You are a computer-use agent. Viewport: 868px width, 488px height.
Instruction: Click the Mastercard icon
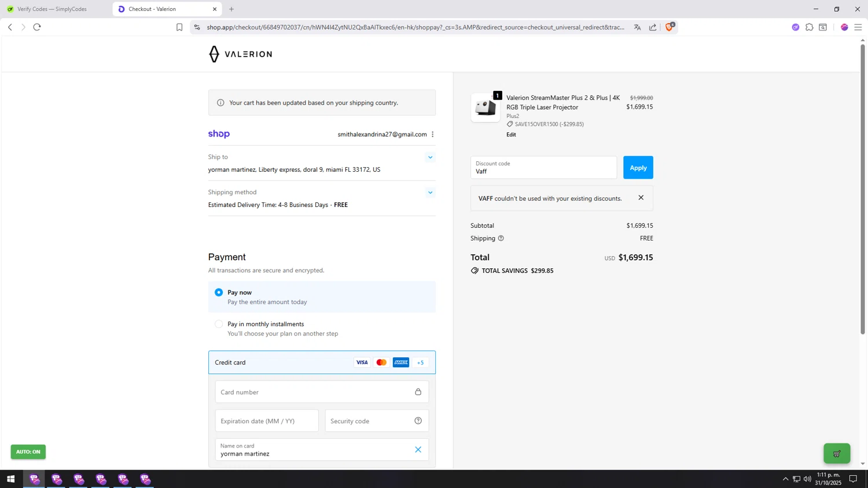(x=381, y=363)
